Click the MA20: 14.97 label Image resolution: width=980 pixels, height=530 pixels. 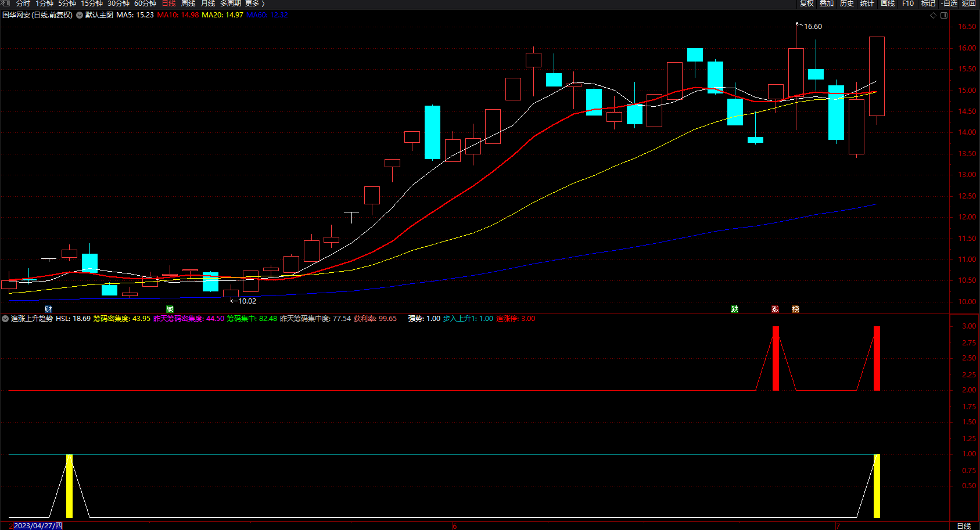point(222,15)
